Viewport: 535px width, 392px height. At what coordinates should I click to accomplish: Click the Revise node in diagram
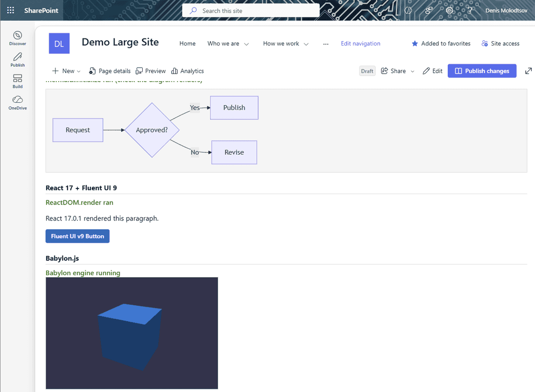pos(234,152)
